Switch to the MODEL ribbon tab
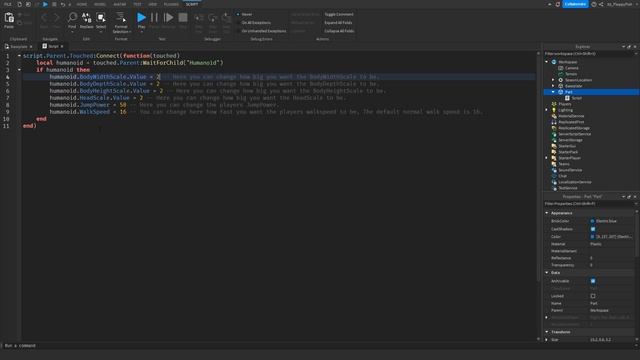This screenshot has width=640, height=360. tap(100, 4)
